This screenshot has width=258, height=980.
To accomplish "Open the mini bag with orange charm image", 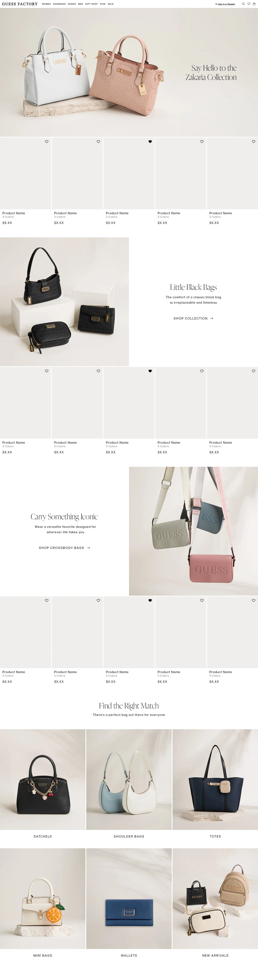I will coord(43,899).
